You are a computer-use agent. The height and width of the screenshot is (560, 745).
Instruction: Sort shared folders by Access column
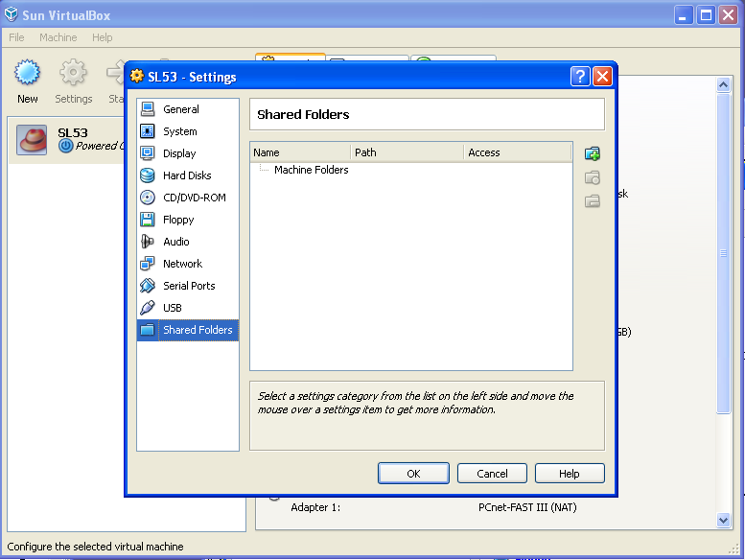(x=518, y=152)
